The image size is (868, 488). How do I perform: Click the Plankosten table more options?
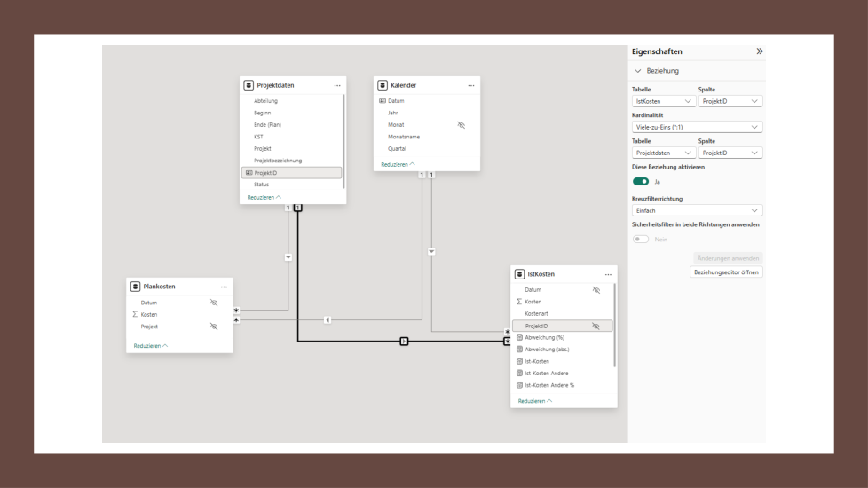(x=224, y=287)
